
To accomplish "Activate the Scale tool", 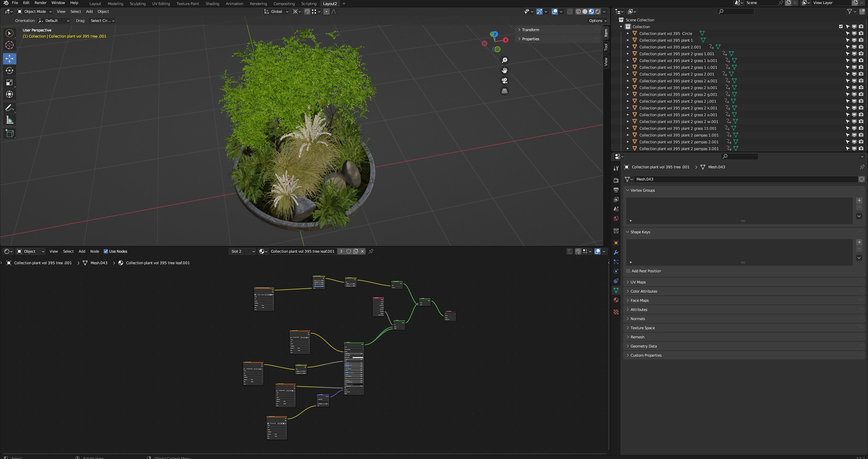I will point(9,82).
